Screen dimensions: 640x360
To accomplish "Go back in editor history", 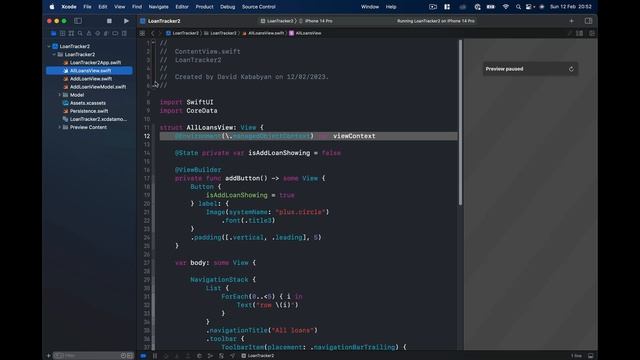I will (x=153, y=33).
